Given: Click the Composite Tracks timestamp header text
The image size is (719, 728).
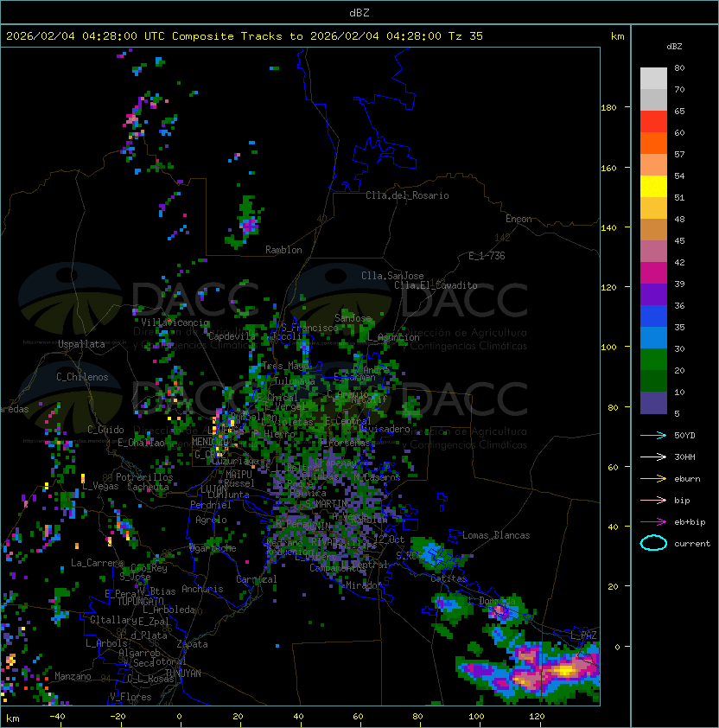Looking at the screenshot, I should 245,36.
